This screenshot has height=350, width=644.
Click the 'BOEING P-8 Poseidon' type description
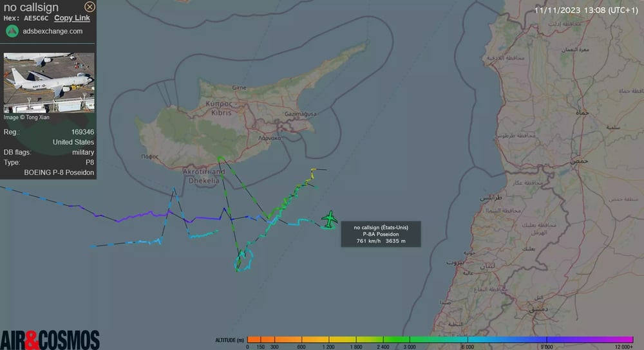click(x=59, y=172)
